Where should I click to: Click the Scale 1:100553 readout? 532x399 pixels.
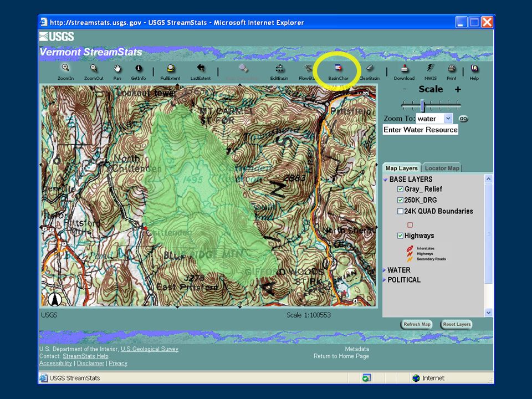tap(309, 315)
